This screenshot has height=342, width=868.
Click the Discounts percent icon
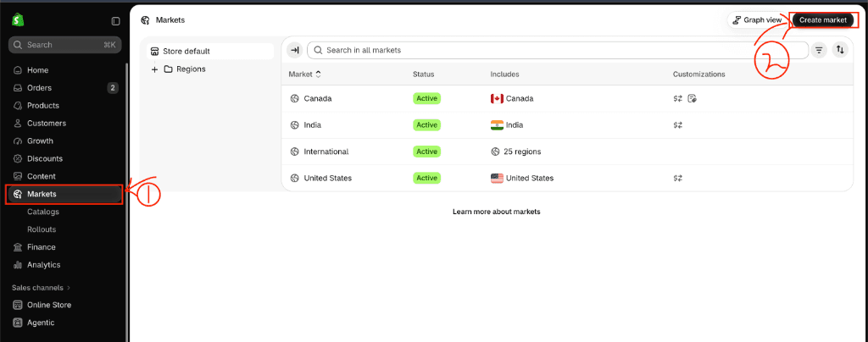click(x=18, y=158)
